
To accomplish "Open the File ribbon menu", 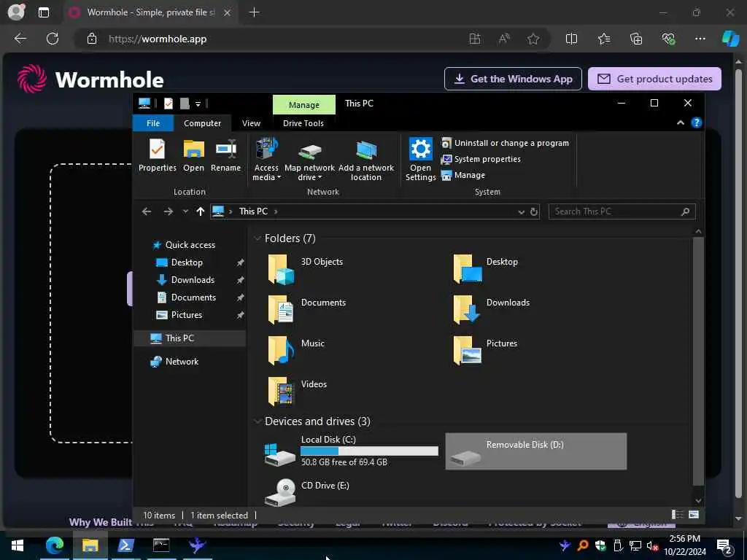I will [x=153, y=123].
